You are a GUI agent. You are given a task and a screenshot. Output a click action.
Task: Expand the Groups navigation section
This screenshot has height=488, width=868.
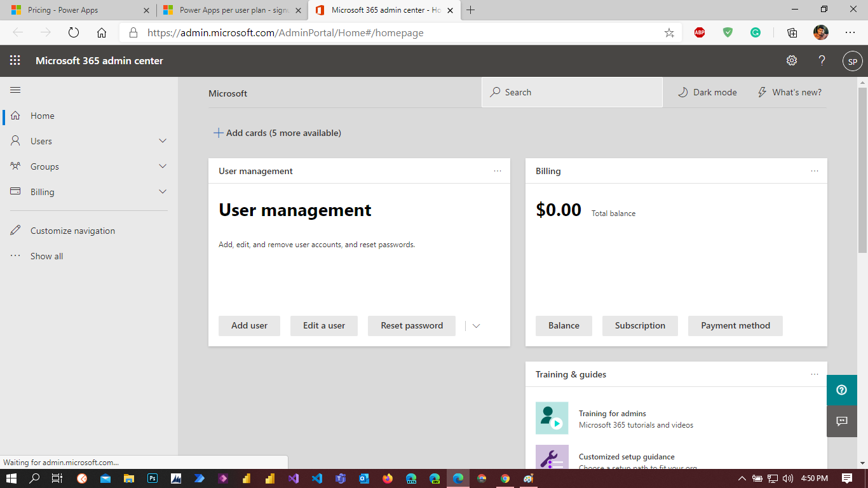(162, 166)
